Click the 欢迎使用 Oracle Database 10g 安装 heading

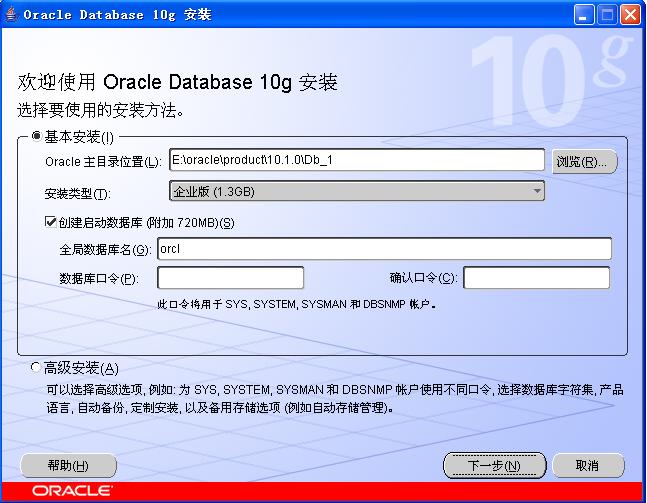177,82
